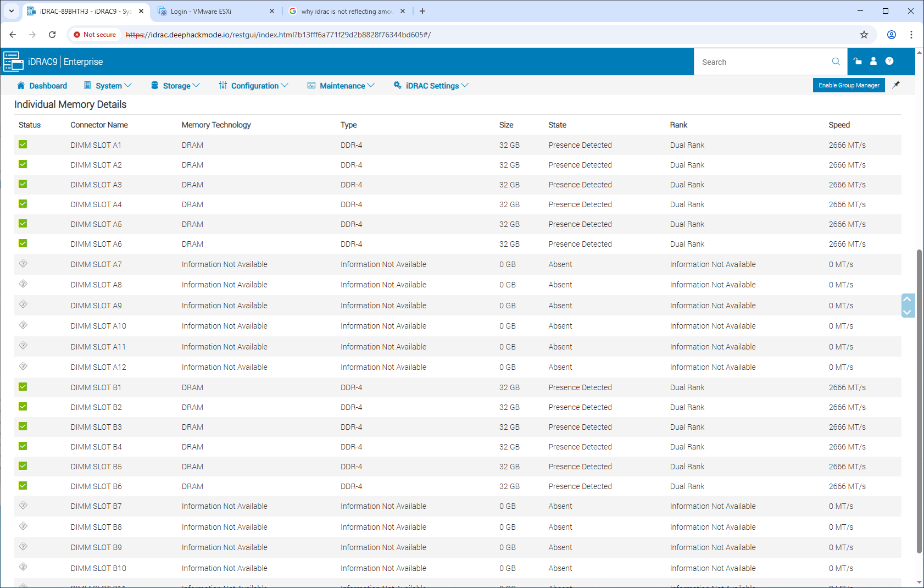Click status icon for DIMM SLOT B6
Image resolution: width=924 pixels, height=588 pixels.
(x=23, y=486)
